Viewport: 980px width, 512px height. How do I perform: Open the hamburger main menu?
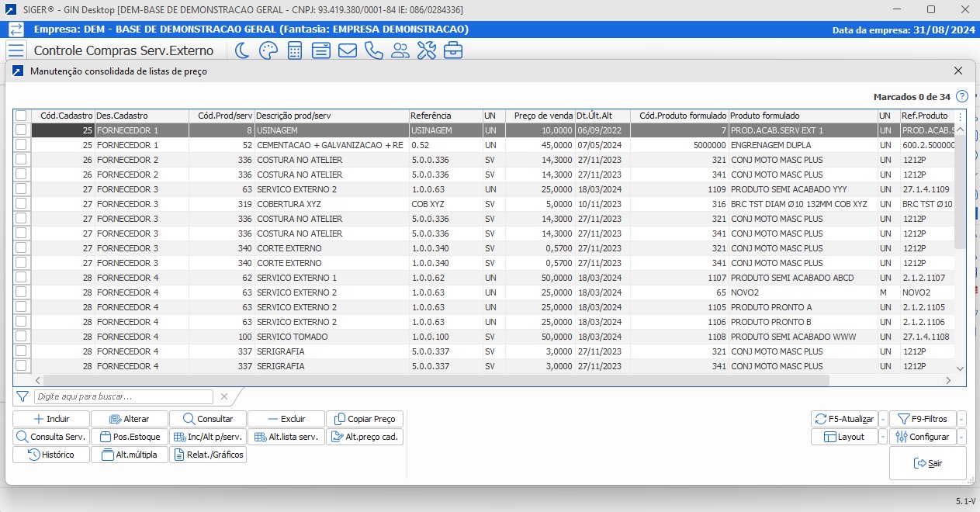[16, 51]
